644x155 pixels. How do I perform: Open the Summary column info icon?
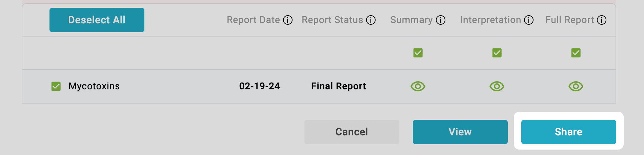point(441,20)
